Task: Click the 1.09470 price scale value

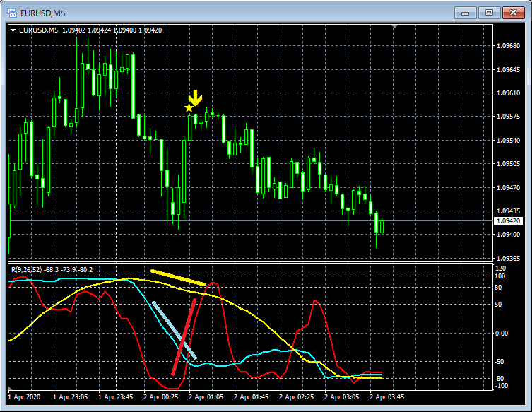Action: (508, 187)
